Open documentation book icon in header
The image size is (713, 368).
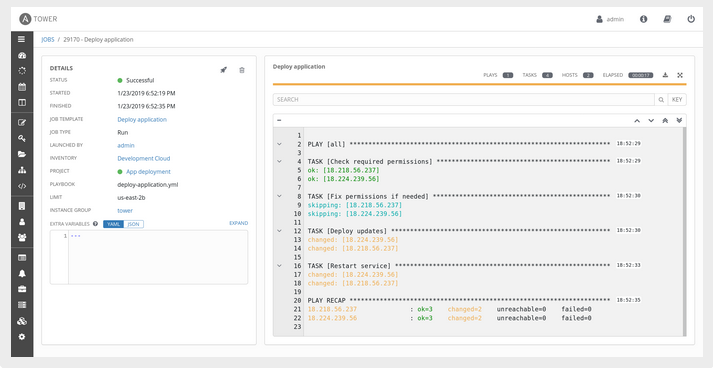[667, 19]
